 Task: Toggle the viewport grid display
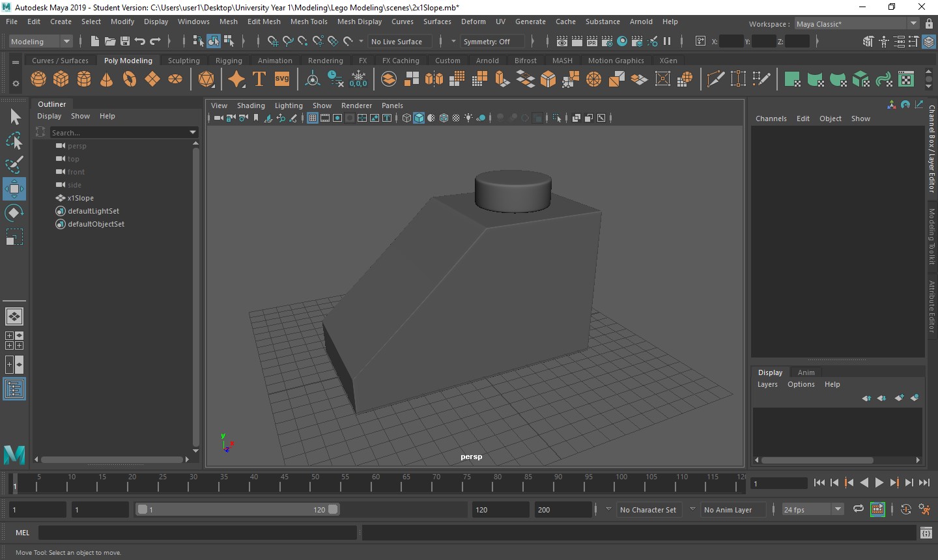coord(313,118)
